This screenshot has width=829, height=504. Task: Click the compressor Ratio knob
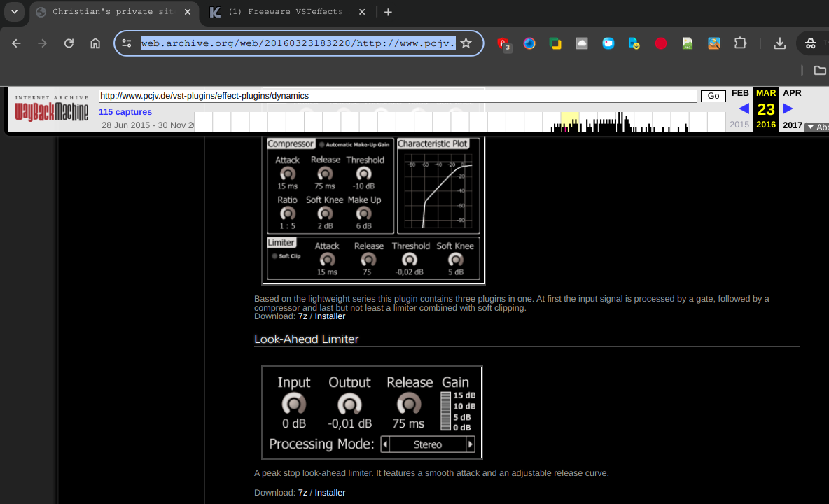point(287,213)
